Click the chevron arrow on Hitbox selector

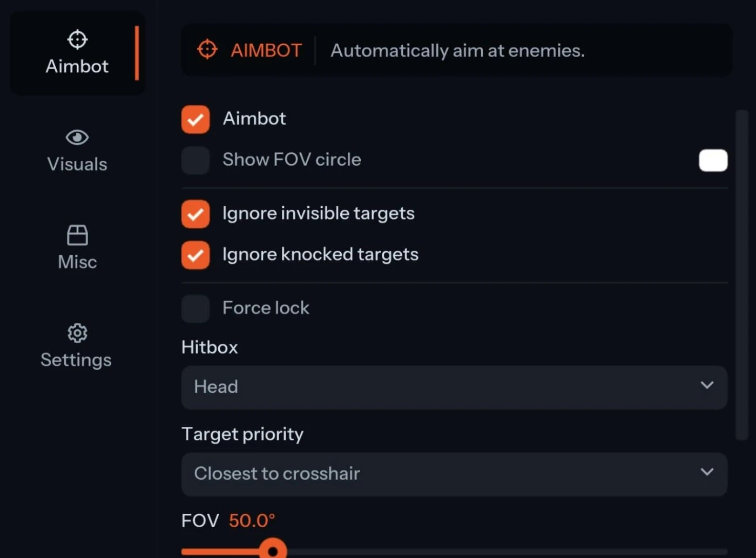click(707, 385)
